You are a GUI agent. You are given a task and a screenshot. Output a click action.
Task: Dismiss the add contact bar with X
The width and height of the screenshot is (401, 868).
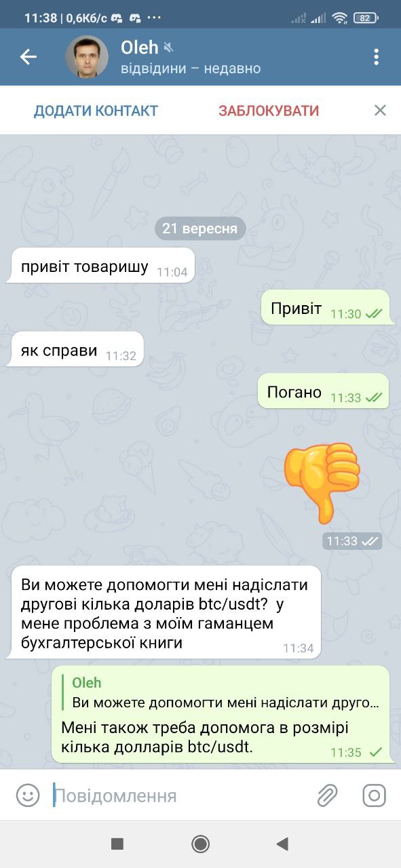click(x=380, y=110)
